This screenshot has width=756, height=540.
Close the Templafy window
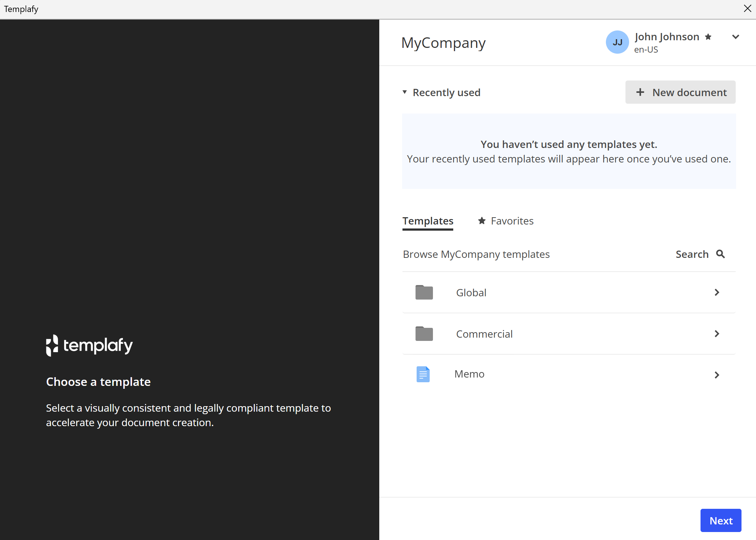click(x=747, y=8)
